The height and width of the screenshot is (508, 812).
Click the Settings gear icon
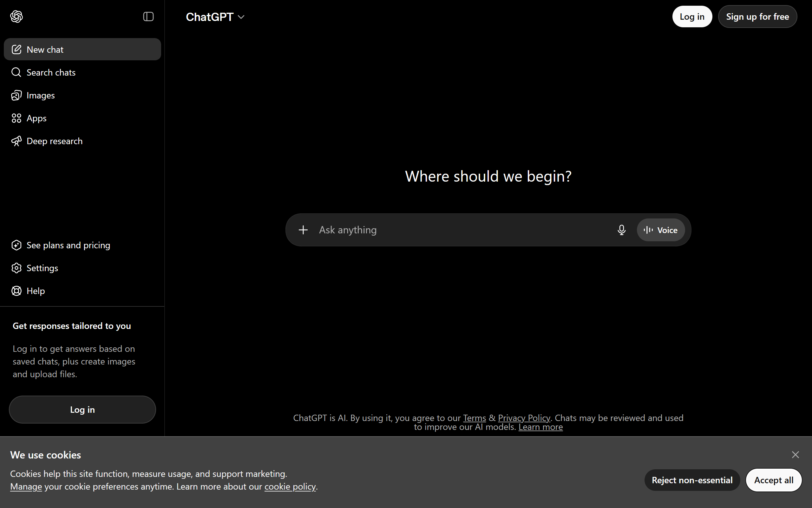click(x=16, y=268)
